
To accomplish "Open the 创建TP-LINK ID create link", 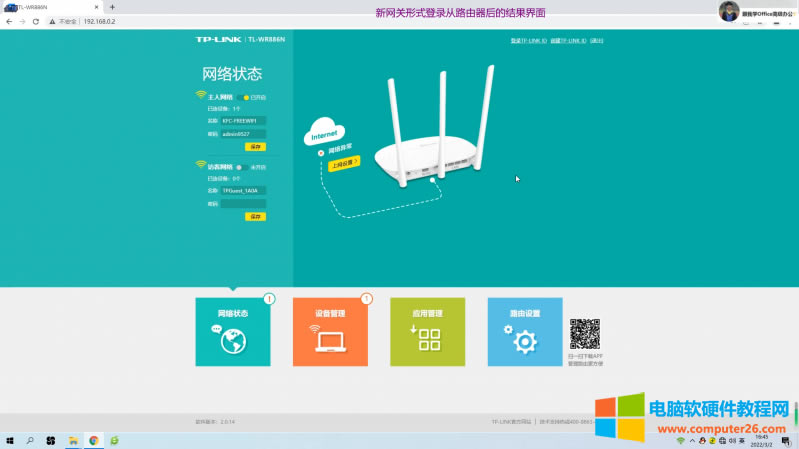I will (x=568, y=41).
